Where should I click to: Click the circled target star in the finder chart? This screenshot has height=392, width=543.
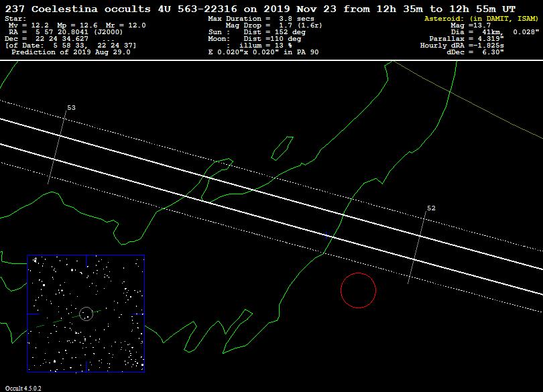pos(86,314)
